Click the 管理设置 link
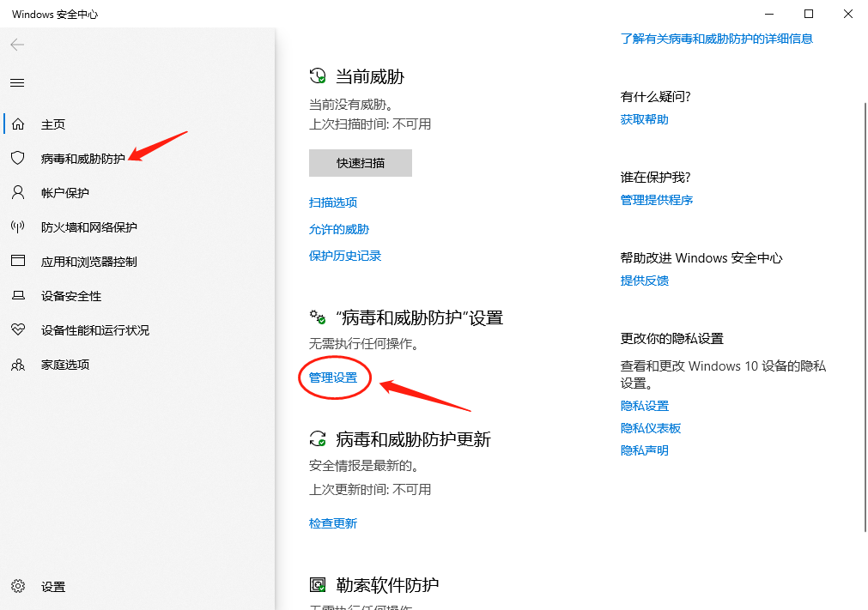 tap(333, 377)
